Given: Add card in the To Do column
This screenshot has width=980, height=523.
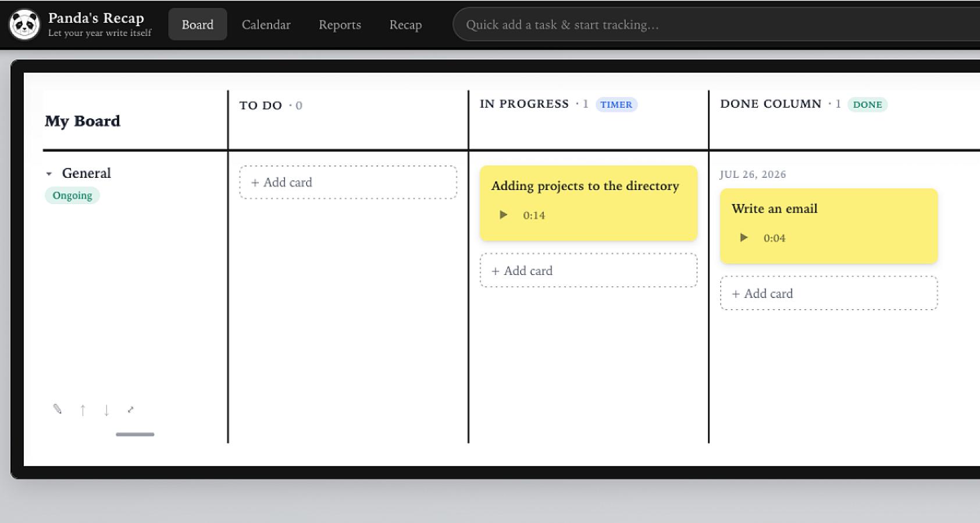Looking at the screenshot, I should tap(348, 182).
